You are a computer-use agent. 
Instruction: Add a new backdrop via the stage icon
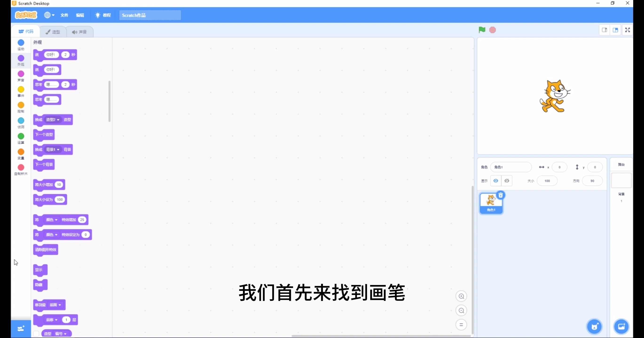[x=622, y=326]
